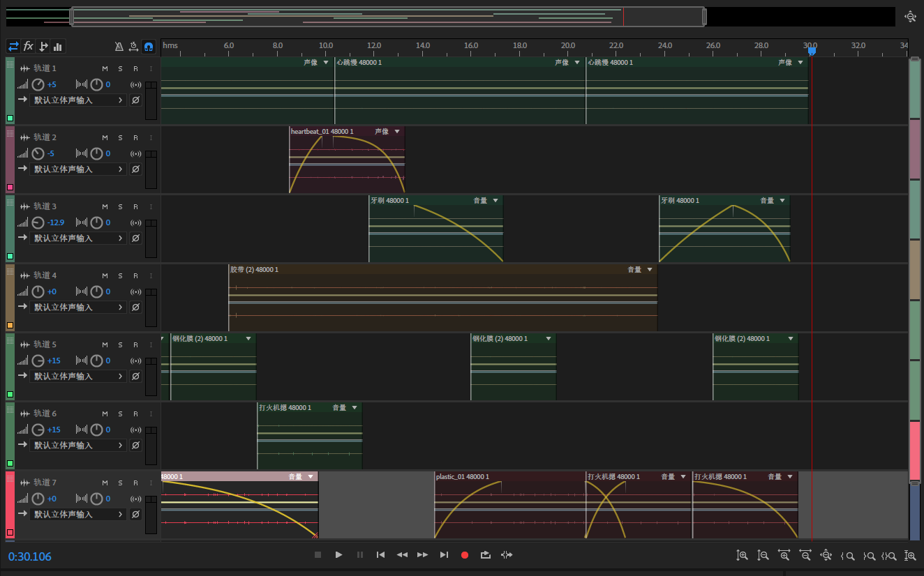
Task: Open 轨道 1 input dropdown 默认立体声输入
Action: coord(79,100)
